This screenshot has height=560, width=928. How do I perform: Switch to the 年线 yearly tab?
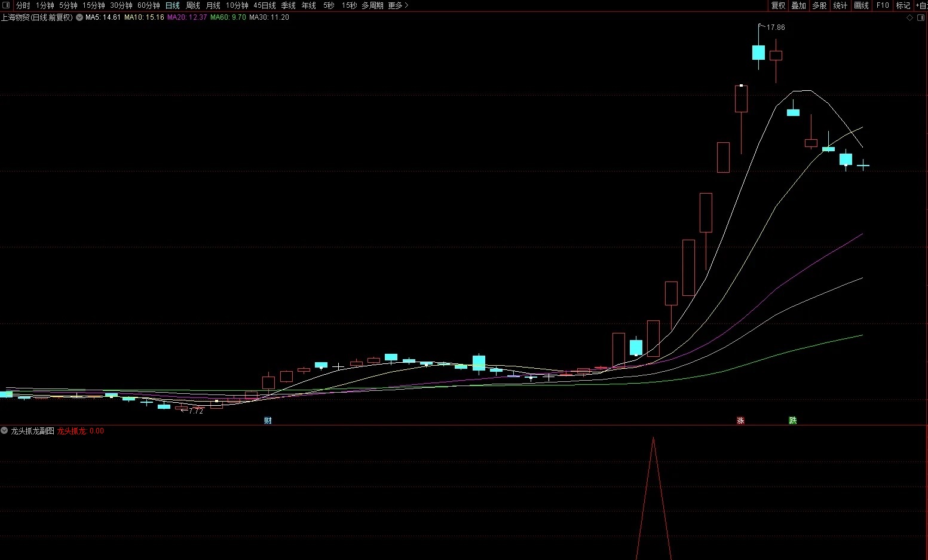(309, 5)
